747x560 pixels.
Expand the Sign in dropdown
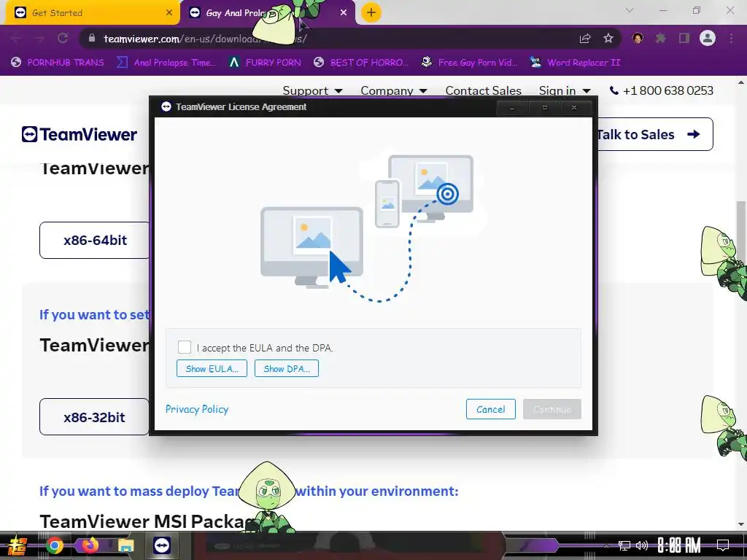click(x=565, y=90)
